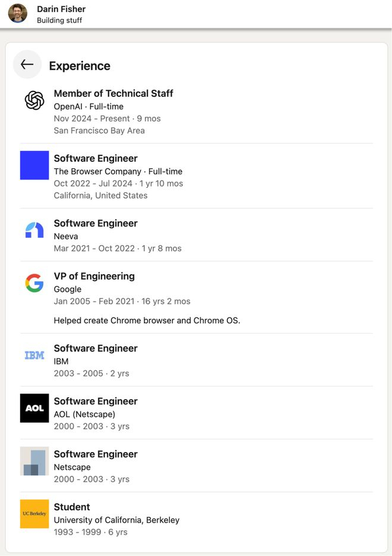The height and width of the screenshot is (556, 392).
Task: Open The Browser Company · Full-time text
Action: pyautogui.click(x=118, y=171)
